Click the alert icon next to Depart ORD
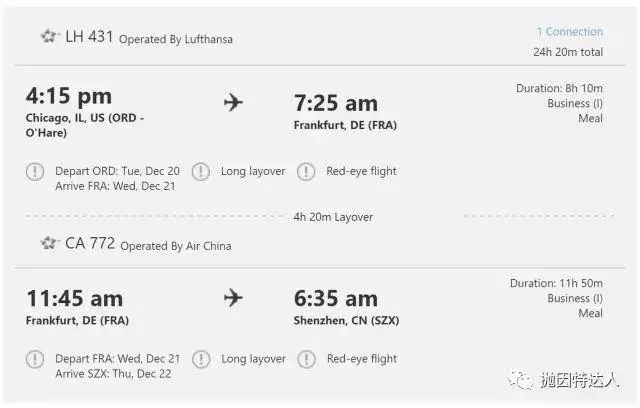This screenshot has height=408, width=640. coord(35,172)
